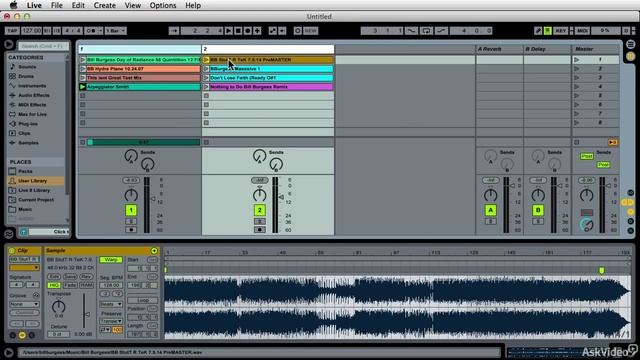Viewport: 640px width, 360px height.
Task: Toggle Draw Mode pencil icon
Action: coord(538,31)
